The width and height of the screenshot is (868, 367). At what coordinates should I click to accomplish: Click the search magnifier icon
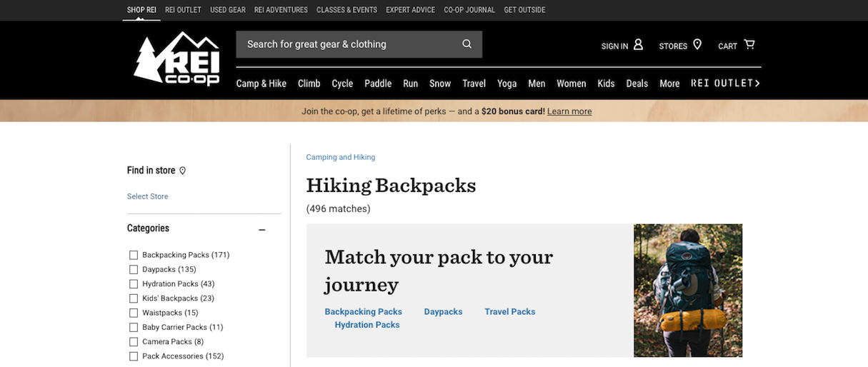[467, 44]
